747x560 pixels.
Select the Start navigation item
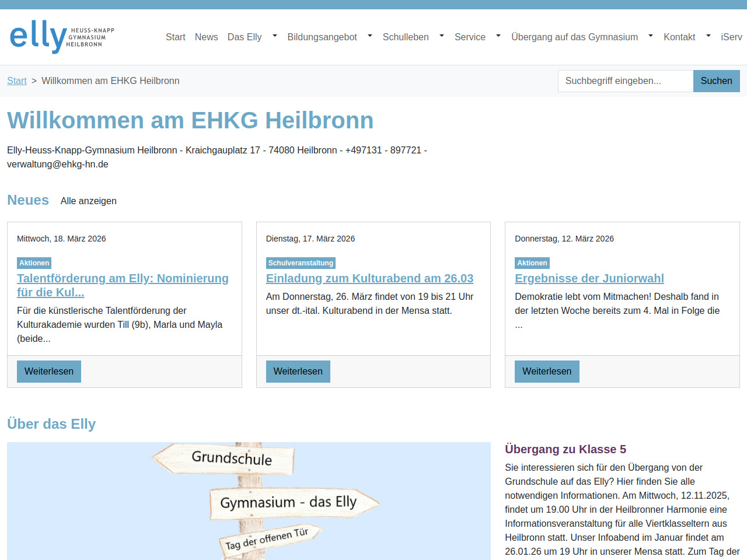tap(175, 37)
